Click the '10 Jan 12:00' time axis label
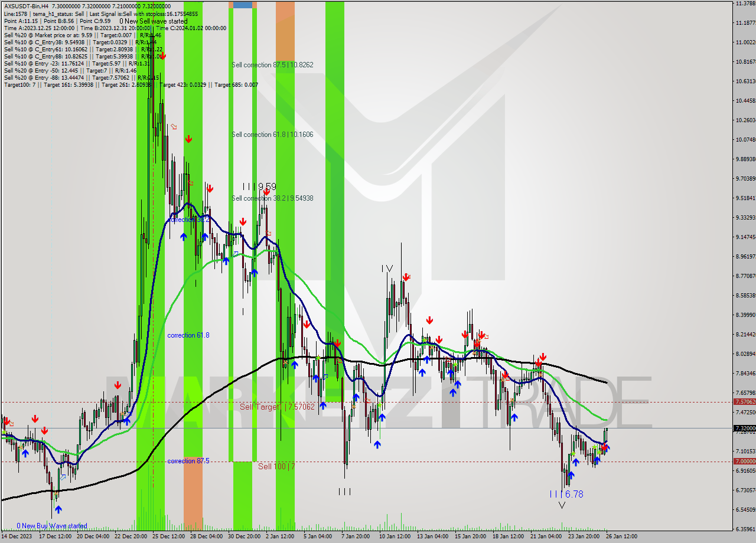 (x=395, y=537)
